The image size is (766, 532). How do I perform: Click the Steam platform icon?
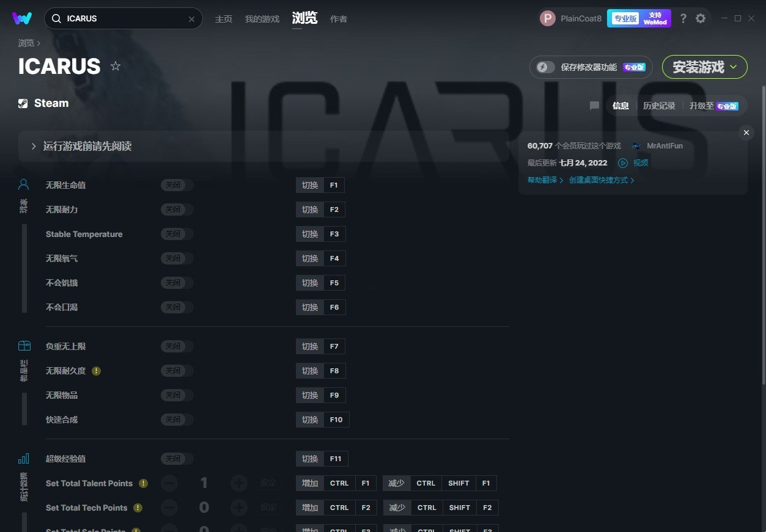[x=23, y=103]
